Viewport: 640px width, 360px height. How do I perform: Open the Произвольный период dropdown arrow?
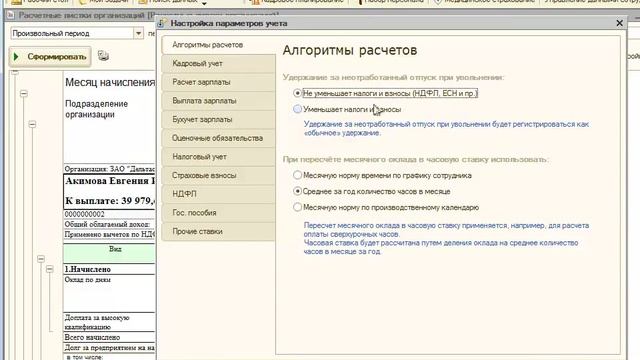point(138,33)
